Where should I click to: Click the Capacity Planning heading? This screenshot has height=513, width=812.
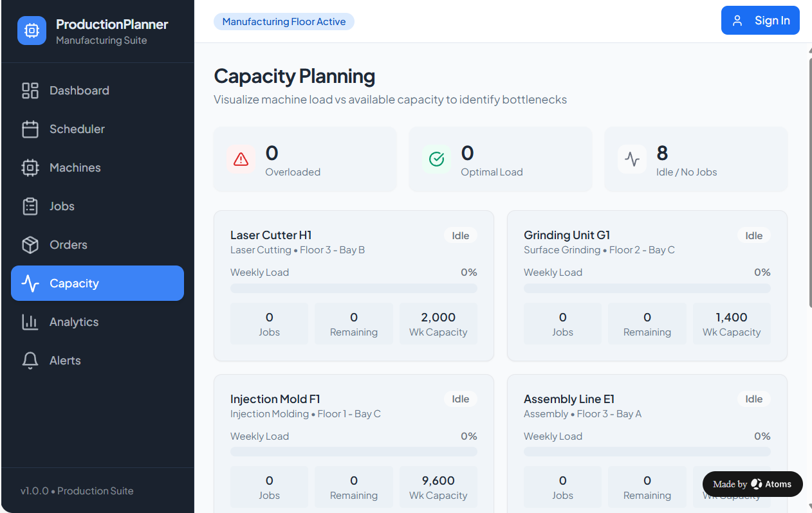tap(294, 76)
